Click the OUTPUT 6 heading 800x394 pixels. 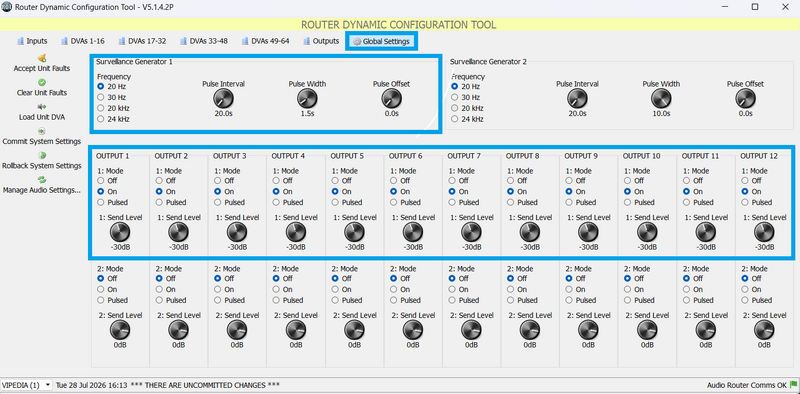pyautogui.click(x=406, y=156)
